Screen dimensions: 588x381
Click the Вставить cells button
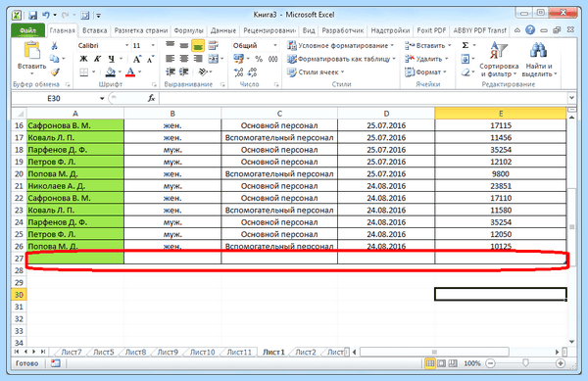[x=428, y=46]
